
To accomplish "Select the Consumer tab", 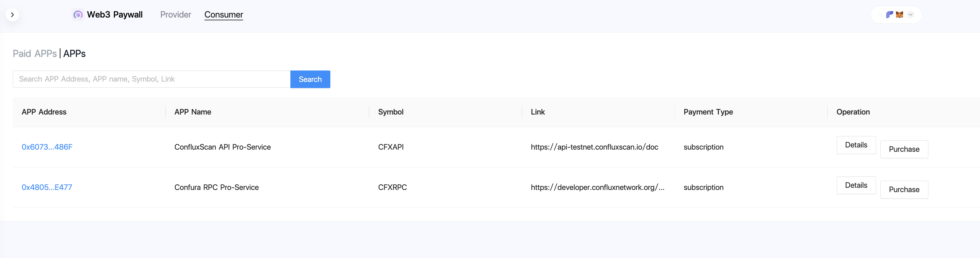I will [x=223, y=15].
